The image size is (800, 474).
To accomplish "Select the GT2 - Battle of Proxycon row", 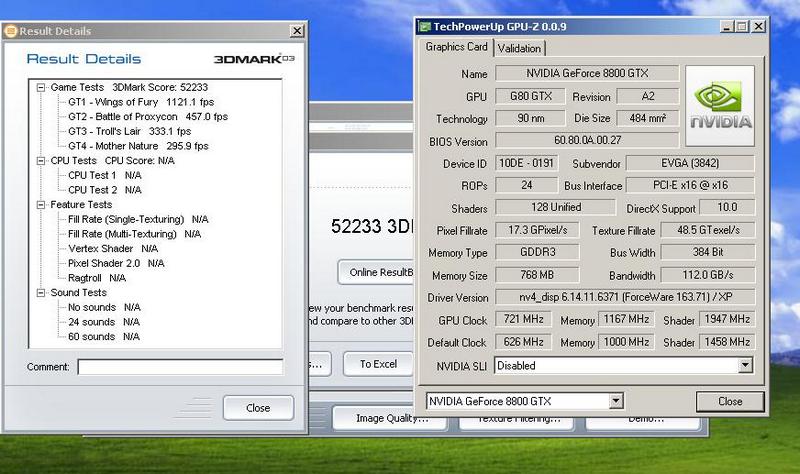I will coord(148,117).
